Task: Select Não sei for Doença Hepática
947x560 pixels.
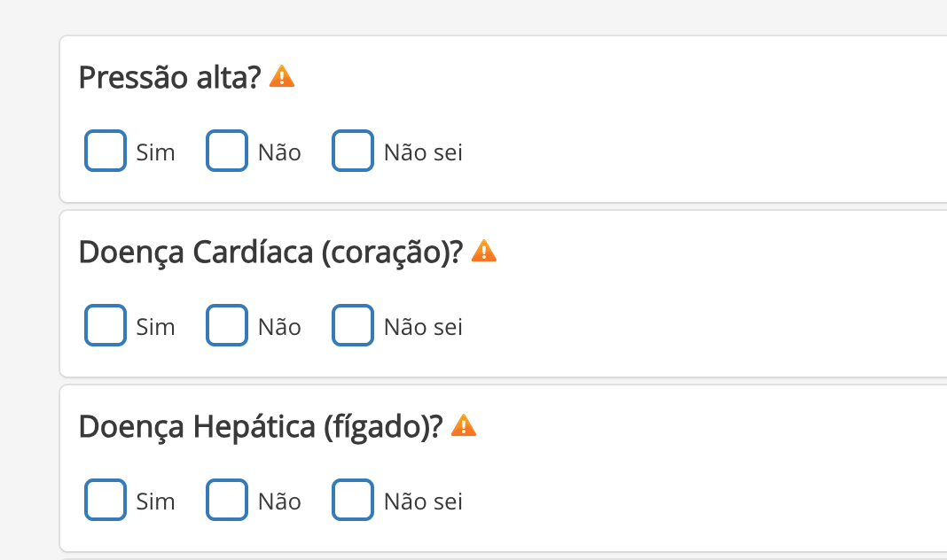Action: click(x=353, y=500)
